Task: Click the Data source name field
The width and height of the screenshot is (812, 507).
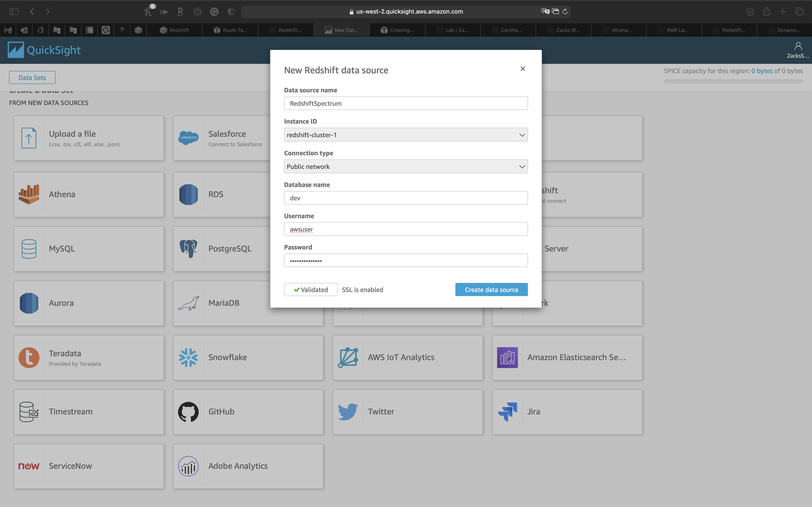Action: pos(405,104)
